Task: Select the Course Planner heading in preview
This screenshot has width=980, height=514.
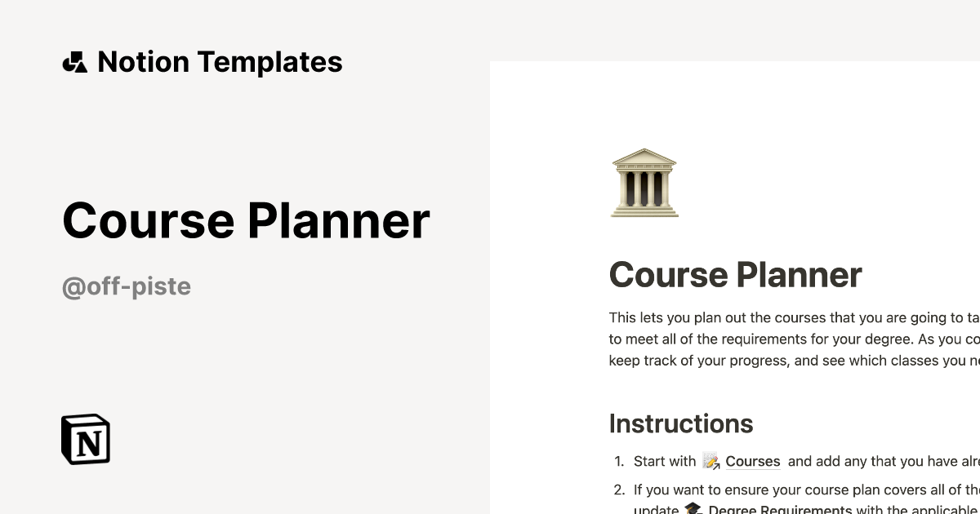Action: pos(735,275)
